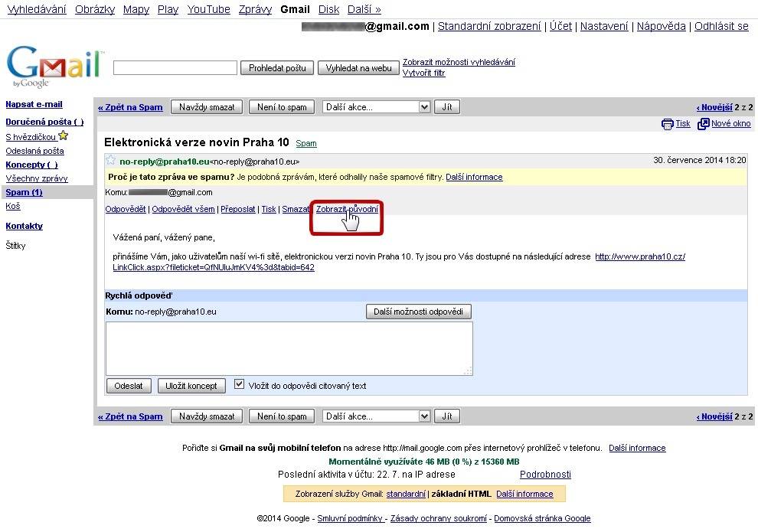Click the top Navždy smazat button
This screenshot has width=758, height=532.
click(x=207, y=107)
